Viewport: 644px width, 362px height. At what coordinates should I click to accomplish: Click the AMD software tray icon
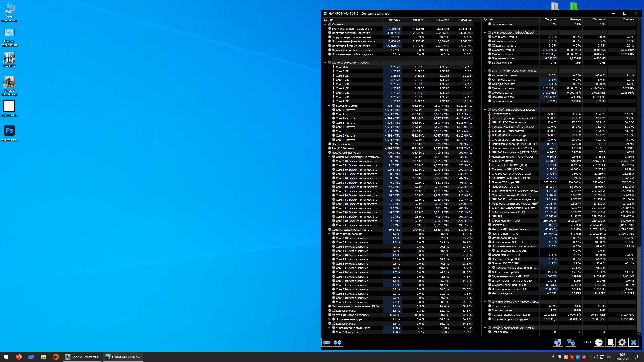pyautogui.click(x=584, y=357)
